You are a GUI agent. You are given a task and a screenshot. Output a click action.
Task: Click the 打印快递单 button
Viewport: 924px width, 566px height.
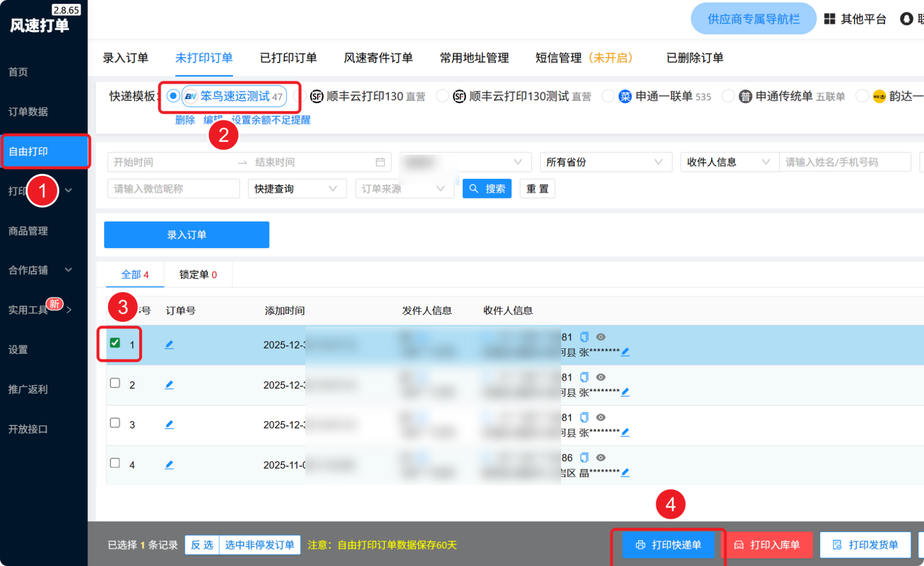668,545
